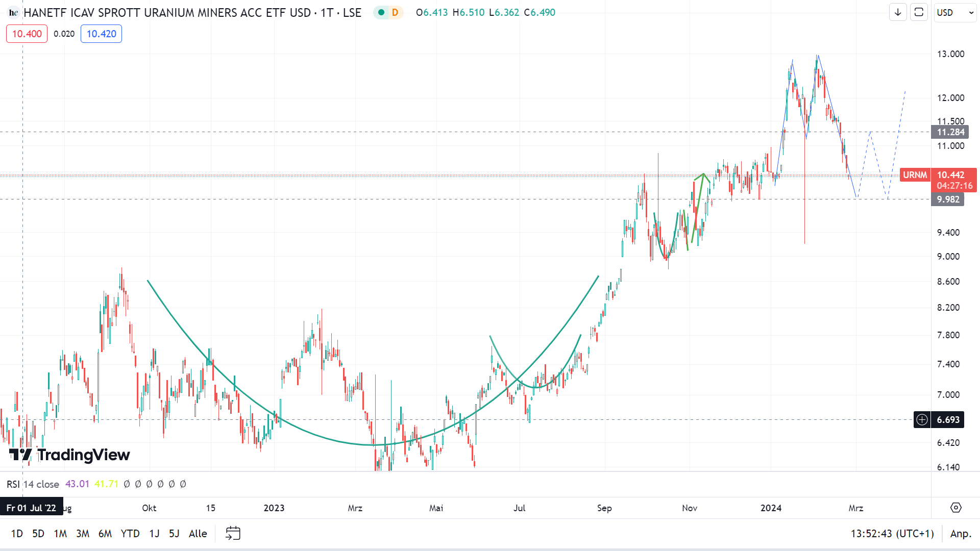Toggle the Anp. auto-scale button
The width and height of the screenshot is (980, 551).
click(960, 533)
